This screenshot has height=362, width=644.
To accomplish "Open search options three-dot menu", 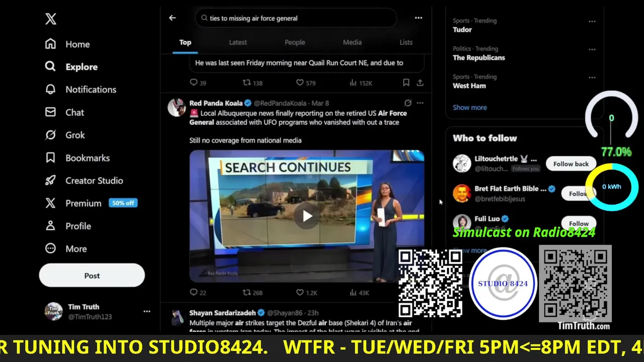I will coord(419,18).
